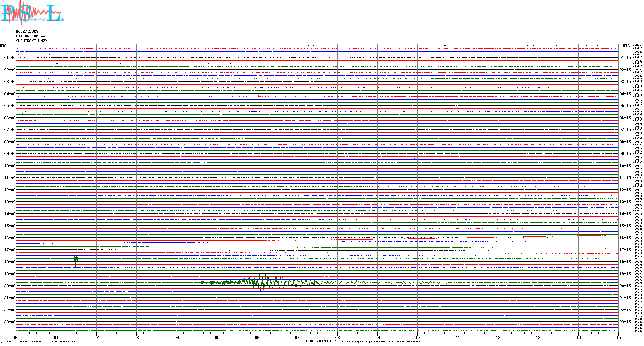Click the 20:00 hour label on left
644x346 pixels.
tap(10, 286)
